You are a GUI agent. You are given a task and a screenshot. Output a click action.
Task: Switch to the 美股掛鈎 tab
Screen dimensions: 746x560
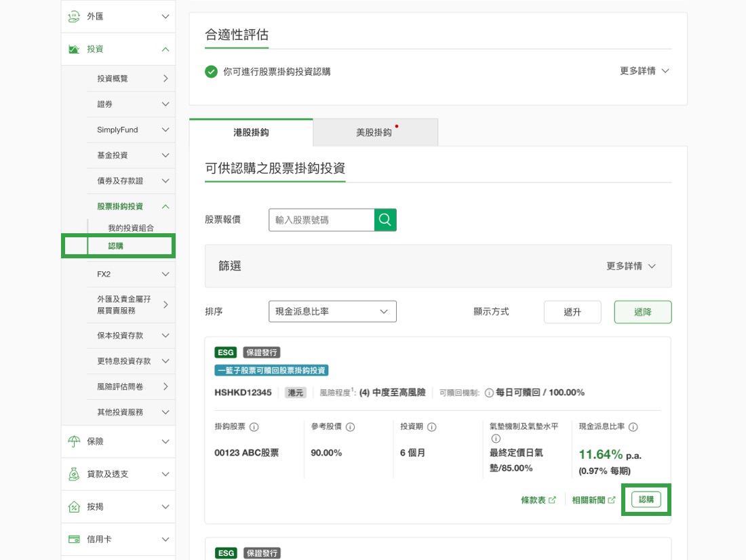(375, 132)
